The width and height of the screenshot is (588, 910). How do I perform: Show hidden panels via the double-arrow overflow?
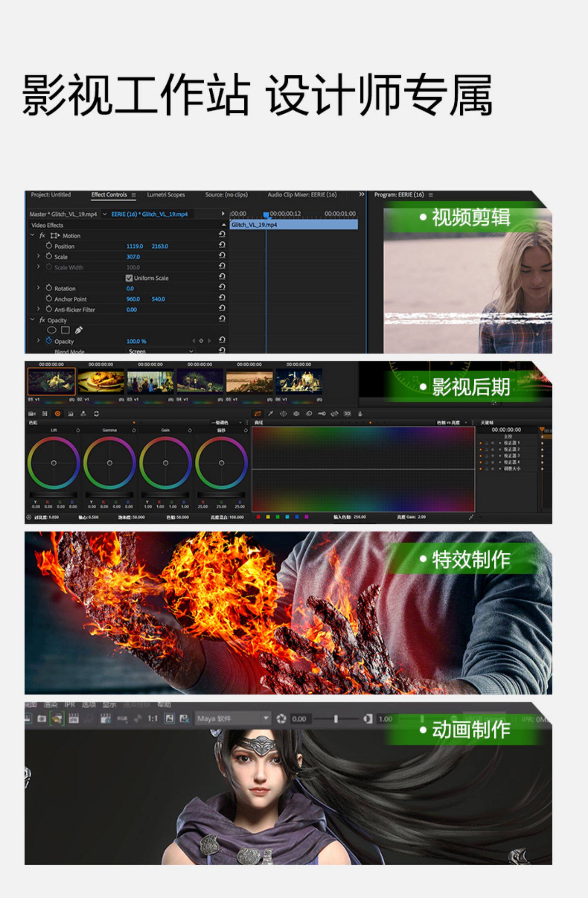tap(361, 195)
